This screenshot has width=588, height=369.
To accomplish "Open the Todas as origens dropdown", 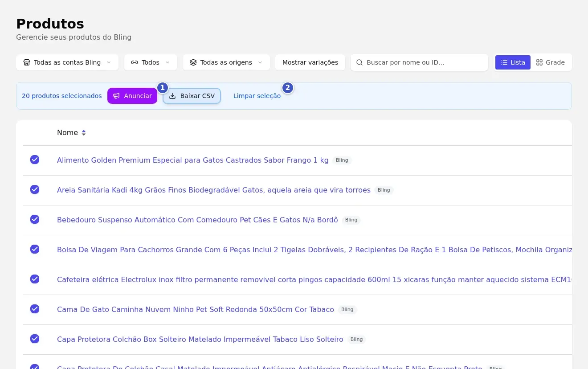I will [x=226, y=62].
